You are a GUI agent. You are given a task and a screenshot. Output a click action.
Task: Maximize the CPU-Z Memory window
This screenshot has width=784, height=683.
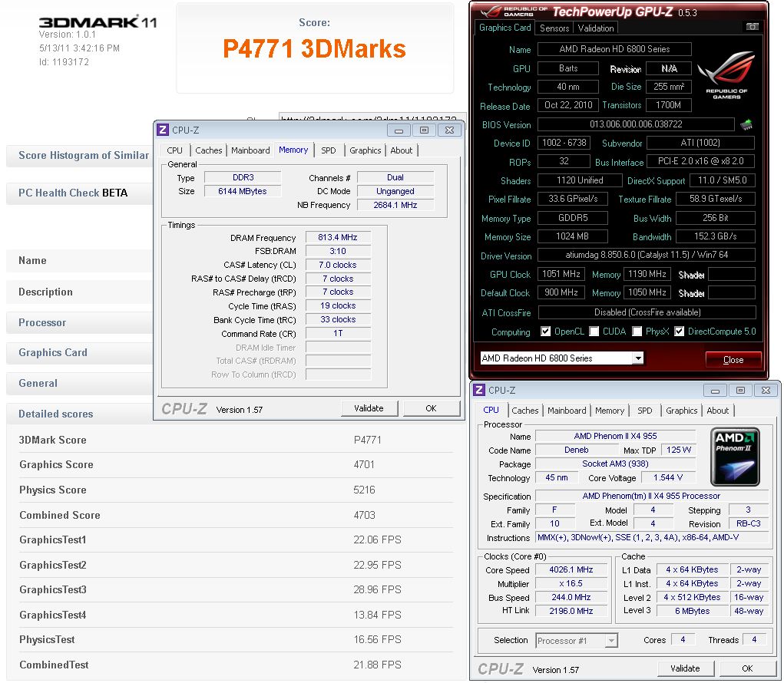click(x=424, y=130)
